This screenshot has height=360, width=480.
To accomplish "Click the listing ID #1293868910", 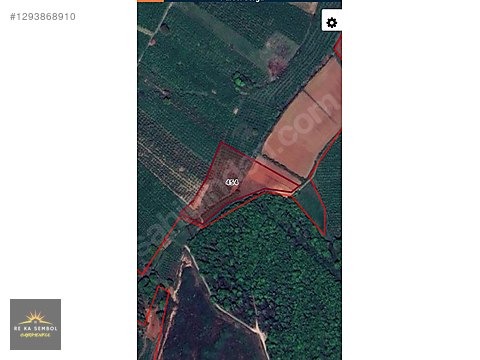I will click(x=43, y=17).
